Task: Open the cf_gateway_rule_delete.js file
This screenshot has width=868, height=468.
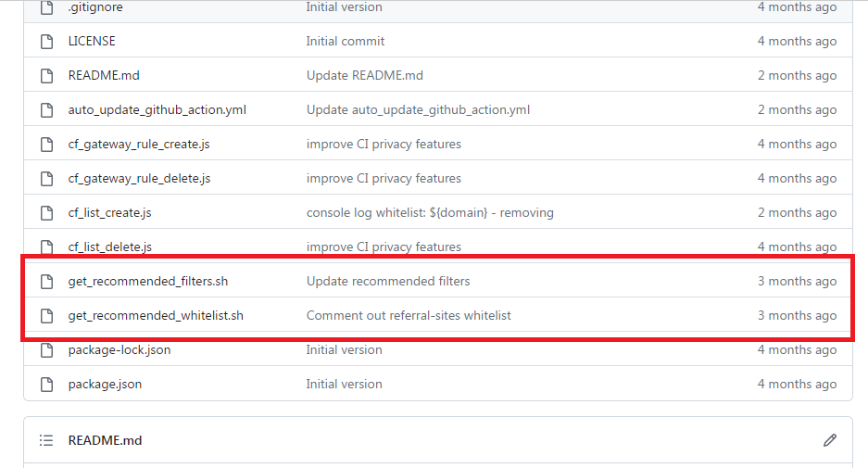Action: (x=139, y=178)
